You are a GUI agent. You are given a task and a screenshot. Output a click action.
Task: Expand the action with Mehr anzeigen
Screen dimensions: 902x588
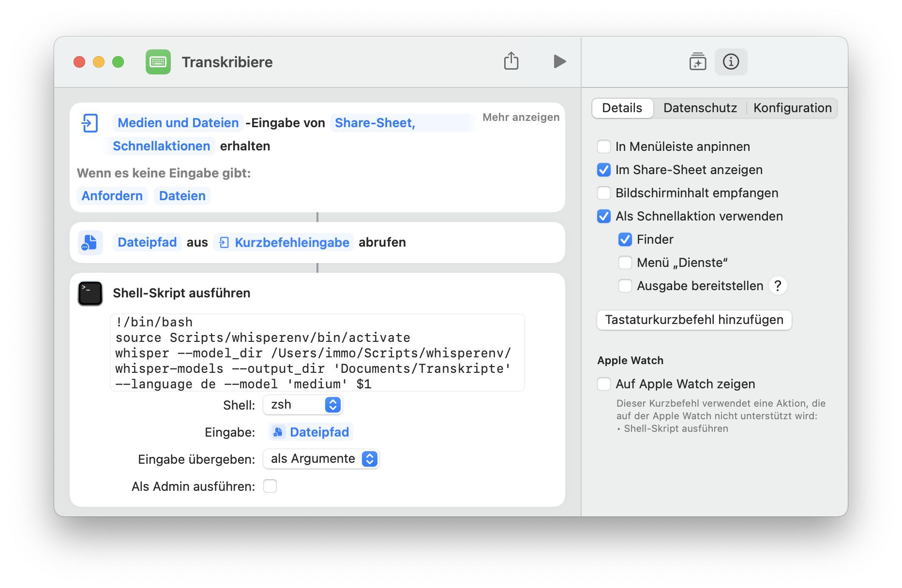tap(521, 117)
